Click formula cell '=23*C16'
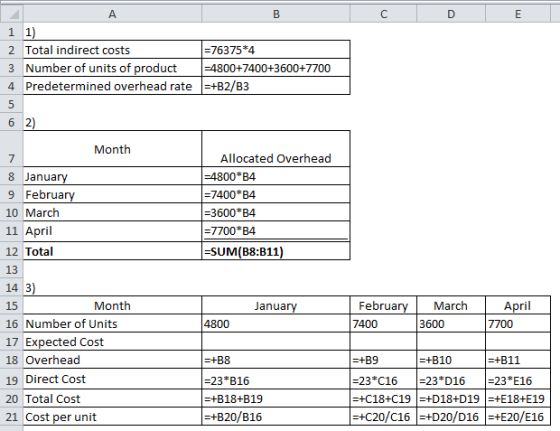This screenshot has height=431, width=560. point(383,379)
